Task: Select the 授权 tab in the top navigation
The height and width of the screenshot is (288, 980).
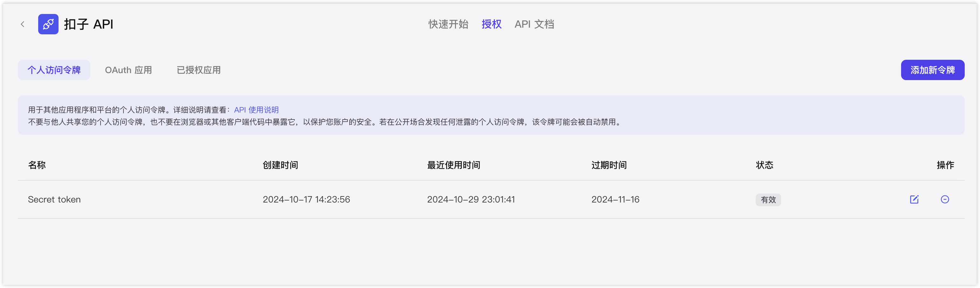Action: (x=491, y=24)
